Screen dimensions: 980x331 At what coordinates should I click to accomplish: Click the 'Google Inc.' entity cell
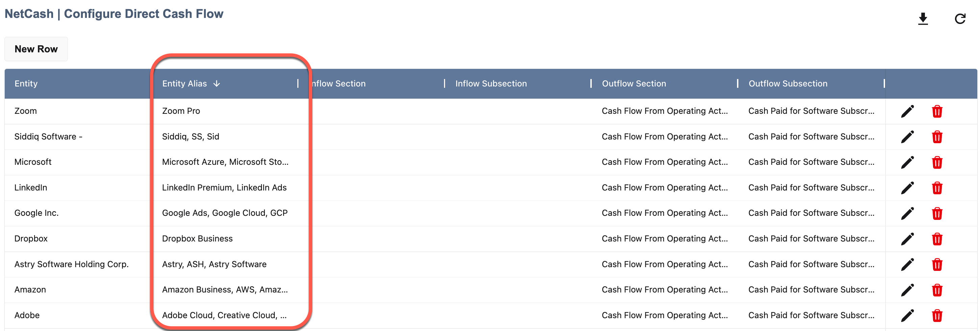pos(78,213)
